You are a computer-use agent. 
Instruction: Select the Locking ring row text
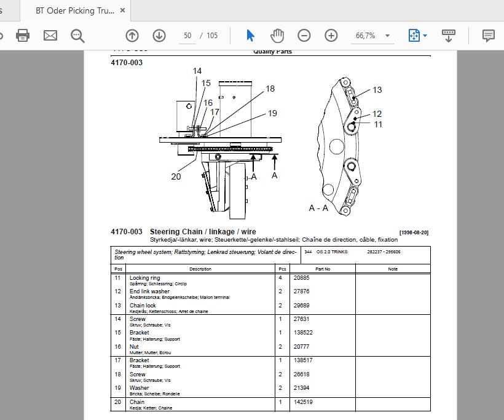click(x=144, y=278)
